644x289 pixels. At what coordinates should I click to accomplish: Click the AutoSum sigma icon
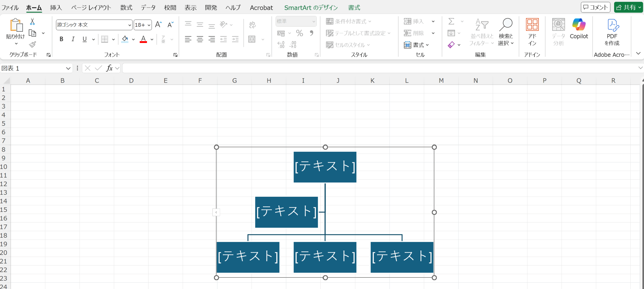(x=452, y=21)
